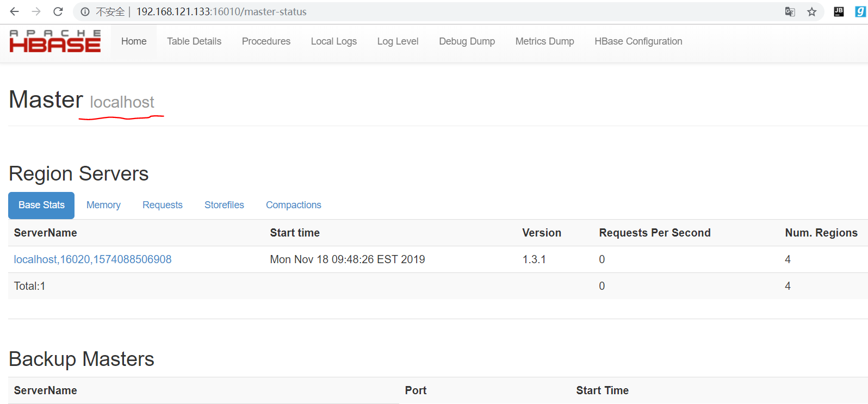This screenshot has height=404, width=868.
Task: Switch to the Compactions tab
Action: click(x=294, y=205)
